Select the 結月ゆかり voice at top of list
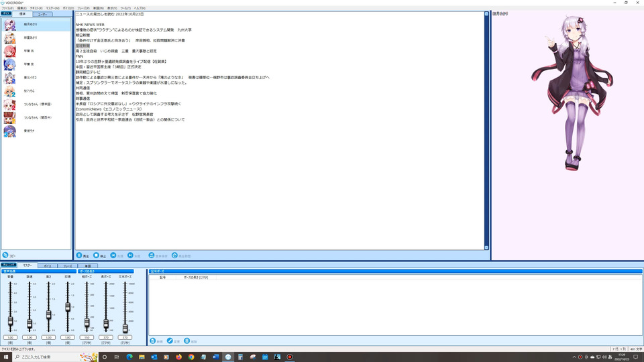The width and height of the screenshot is (644, 362). (36, 25)
